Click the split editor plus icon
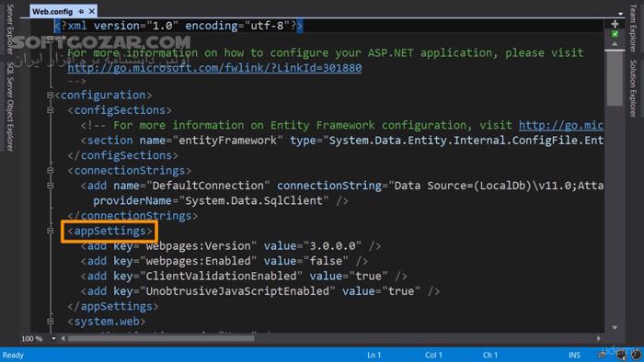Screen dimensions: 644x362 [x=615, y=24]
